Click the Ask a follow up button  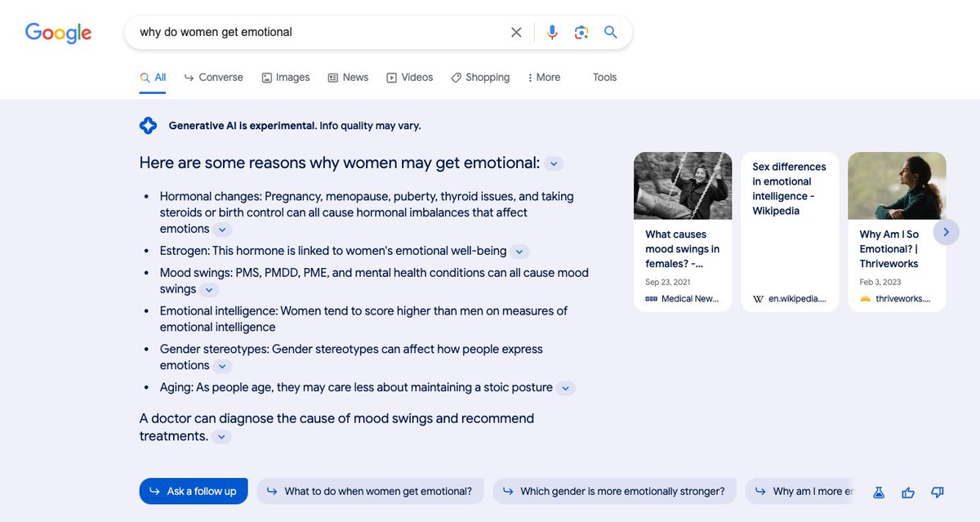(194, 491)
